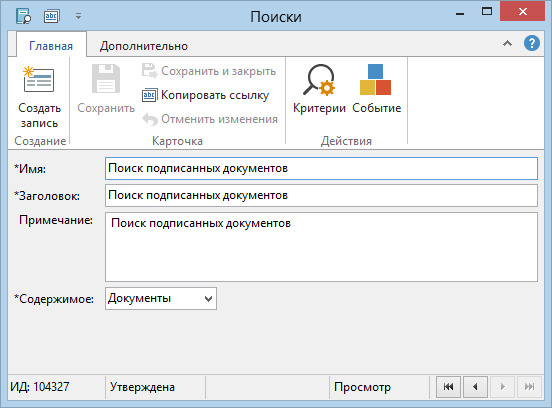Click the abc quick access icon in the title bar

[51, 16]
